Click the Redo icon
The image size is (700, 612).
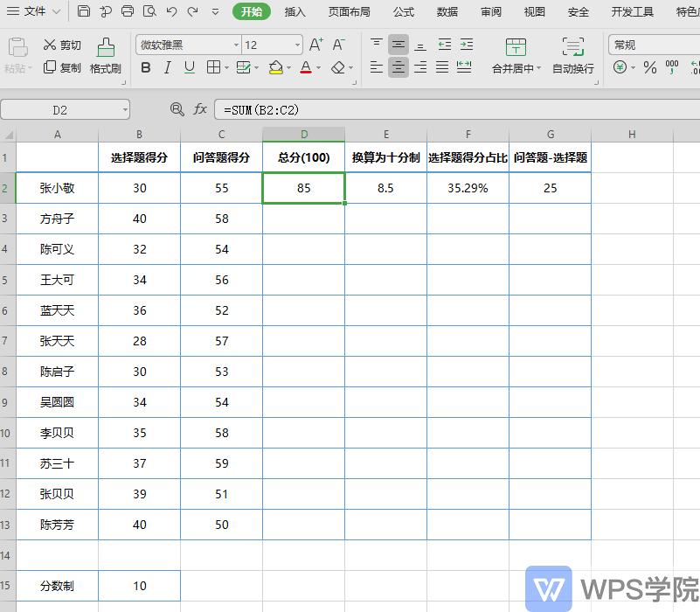pos(193,11)
